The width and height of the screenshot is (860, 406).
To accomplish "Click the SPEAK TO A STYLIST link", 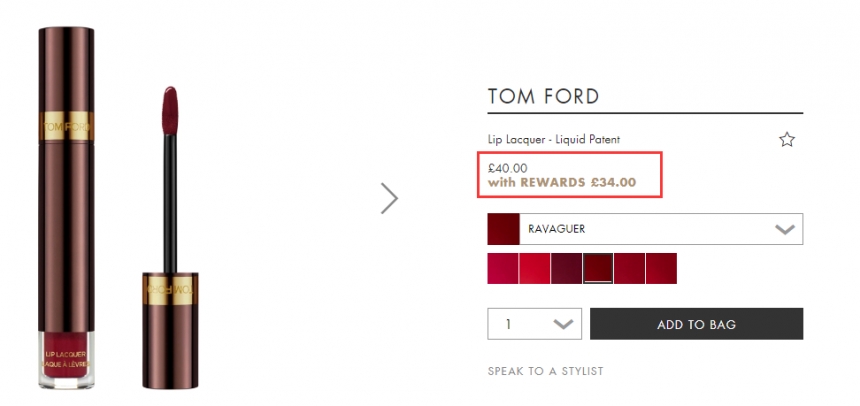I will point(545,371).
